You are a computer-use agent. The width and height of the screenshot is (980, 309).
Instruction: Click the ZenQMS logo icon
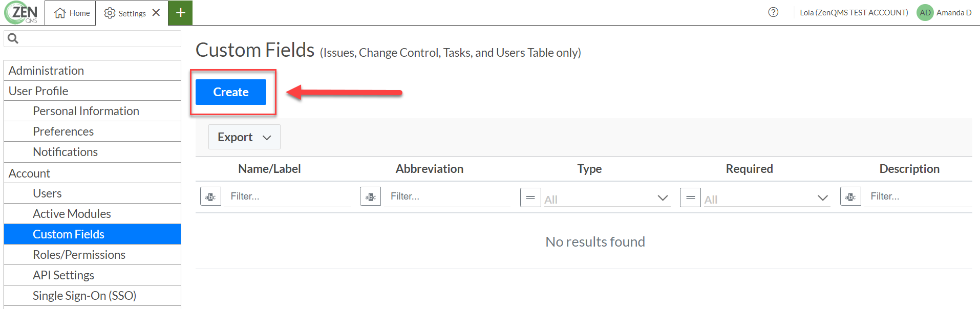click(x=22, y=12)
